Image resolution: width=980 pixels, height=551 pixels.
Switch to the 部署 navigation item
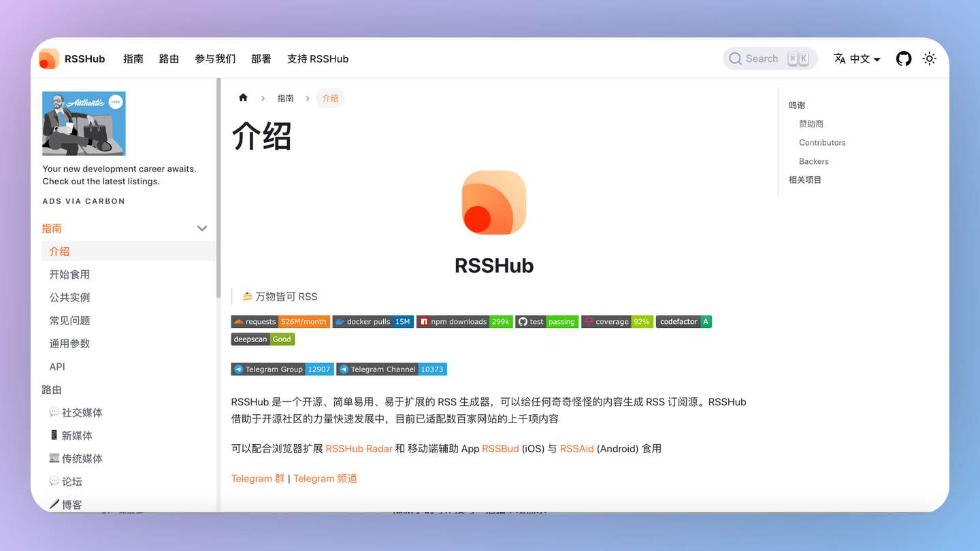pyautogui.click(x=261, y=59)
